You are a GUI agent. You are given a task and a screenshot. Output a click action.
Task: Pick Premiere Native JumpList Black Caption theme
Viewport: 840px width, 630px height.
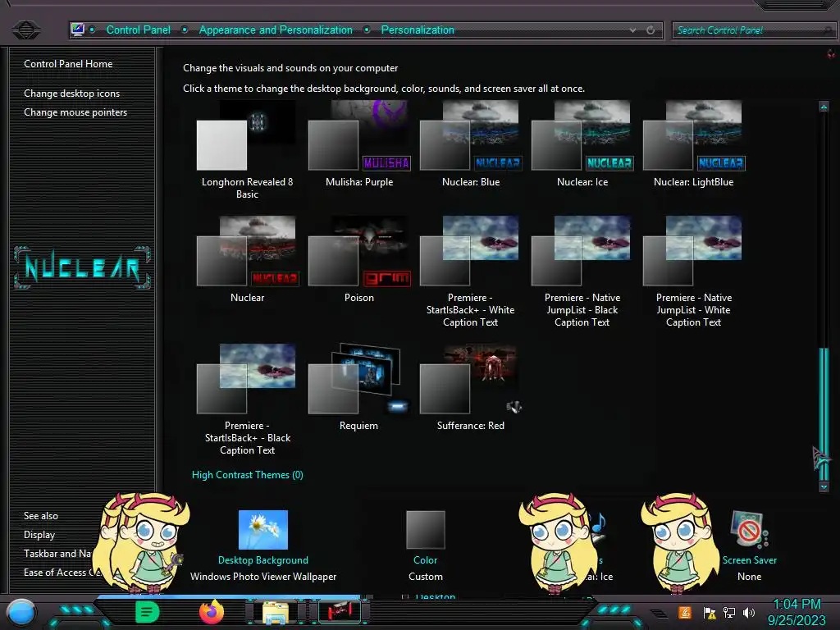pyautogui.click(x=582, y=272)
